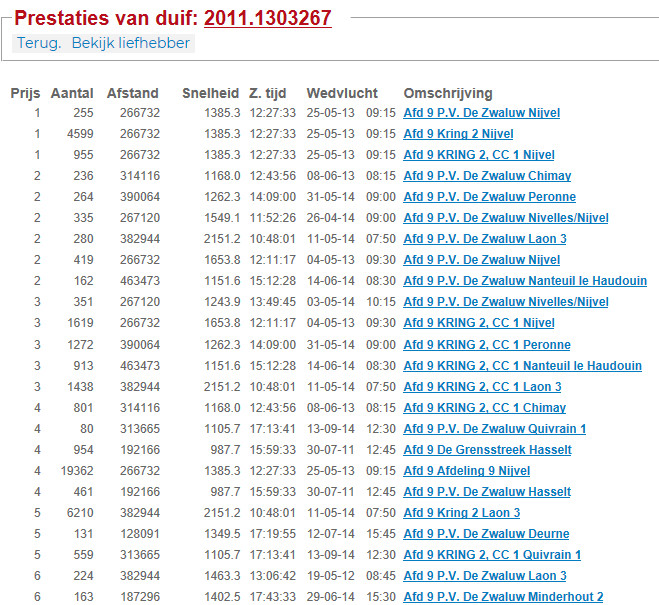
Task: Select the race date 19-05-12
Action: [331, 576]
